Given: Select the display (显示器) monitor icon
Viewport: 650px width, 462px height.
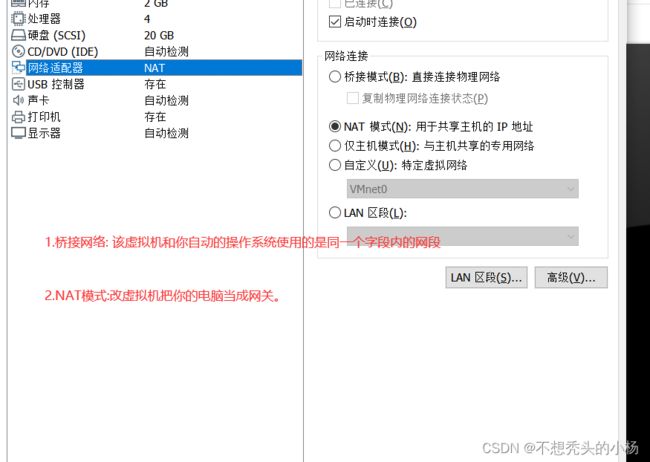Looking at the screenshot, I should tap(18, 133).
